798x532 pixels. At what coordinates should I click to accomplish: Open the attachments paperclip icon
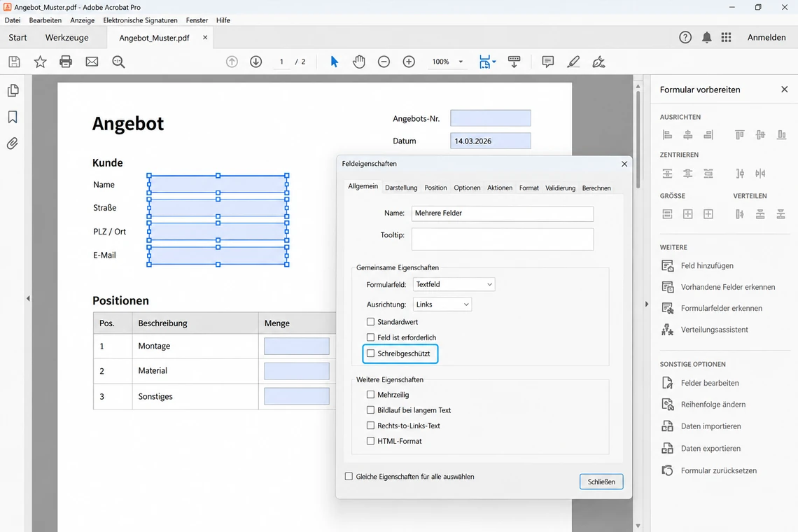(13, 143)
